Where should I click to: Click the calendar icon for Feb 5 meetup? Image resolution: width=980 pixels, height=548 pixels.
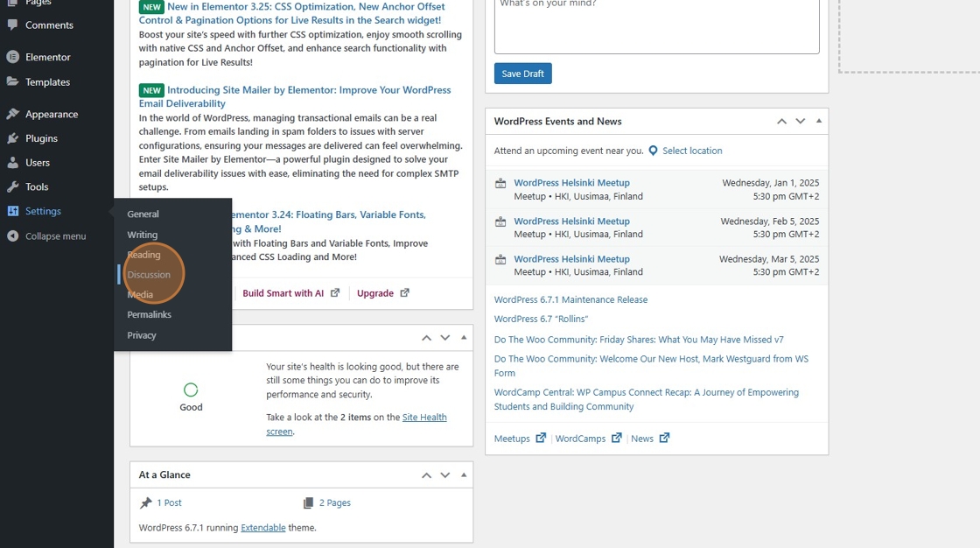[500, 221]
